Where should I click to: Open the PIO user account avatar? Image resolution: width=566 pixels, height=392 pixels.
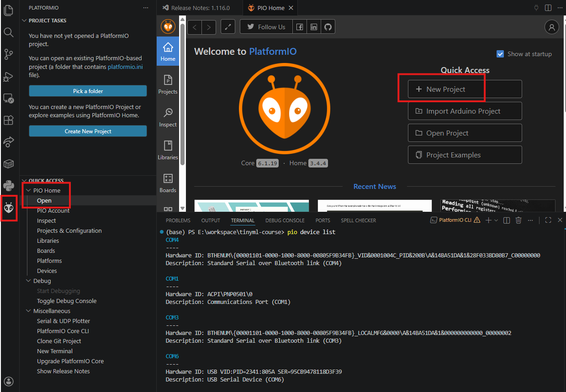click(552, 27)
